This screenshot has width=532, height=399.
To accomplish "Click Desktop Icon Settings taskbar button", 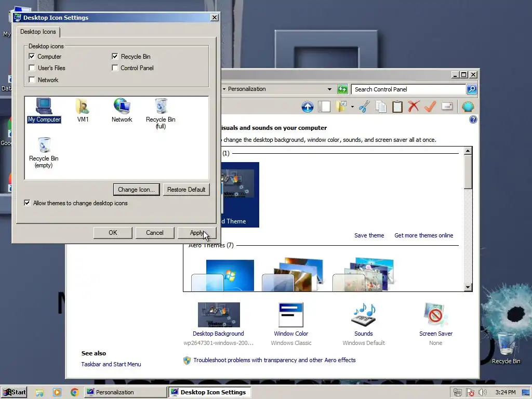I will pyautogui.click(x=210, y=392).
